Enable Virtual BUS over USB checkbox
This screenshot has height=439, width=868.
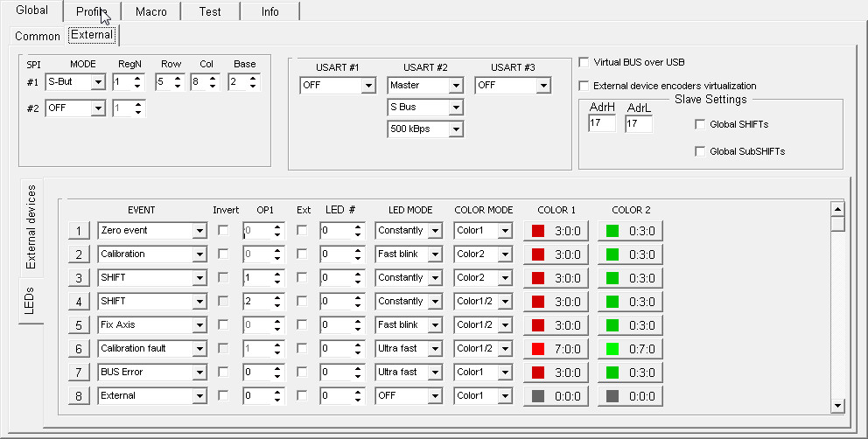coord(584,63)
